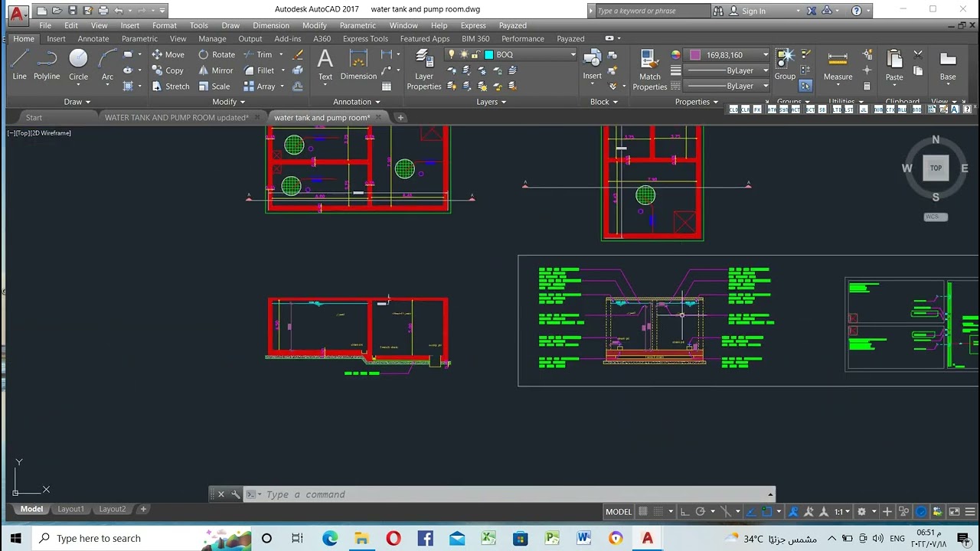This screenshot has height=551, width=980.
Task: Click Match Properties tool
Action: point(649,70)
